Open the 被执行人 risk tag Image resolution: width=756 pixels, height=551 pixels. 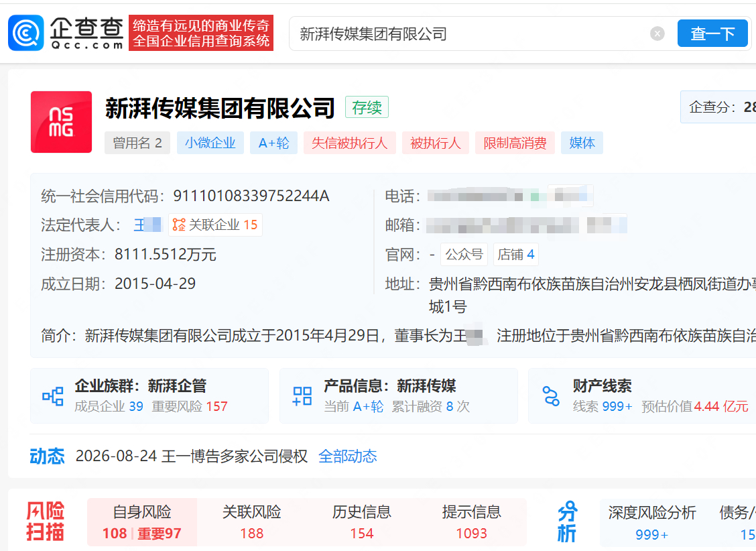pyautogui.click(x=436, y=143)
